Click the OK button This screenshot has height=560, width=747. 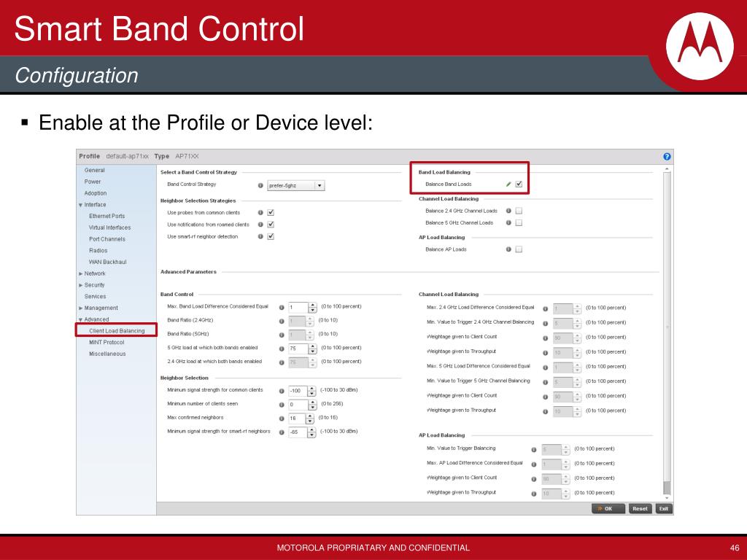608,508
